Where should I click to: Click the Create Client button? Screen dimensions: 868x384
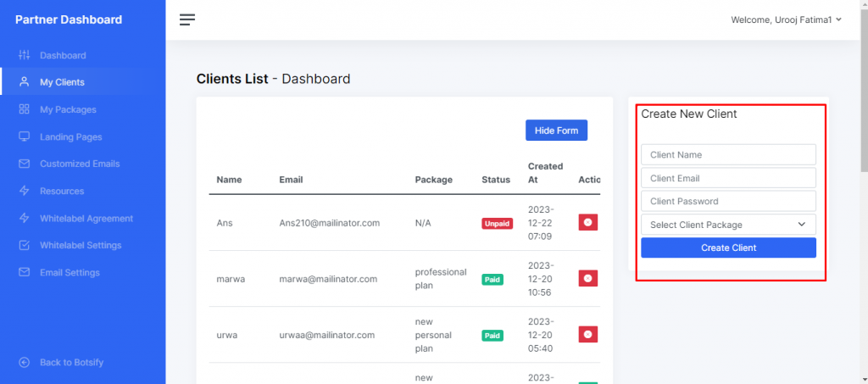pyautogui.click(x=728, y=248)
